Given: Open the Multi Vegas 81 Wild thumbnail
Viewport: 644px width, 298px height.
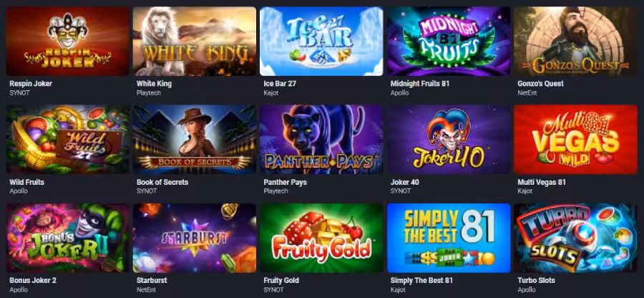Looking at the screenshot, I should click(x=575, y=140).
